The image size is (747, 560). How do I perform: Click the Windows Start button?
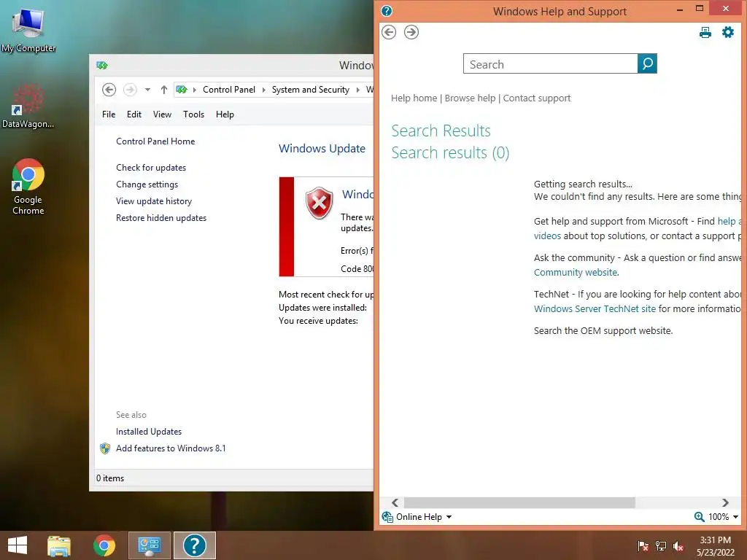(18, 545)
